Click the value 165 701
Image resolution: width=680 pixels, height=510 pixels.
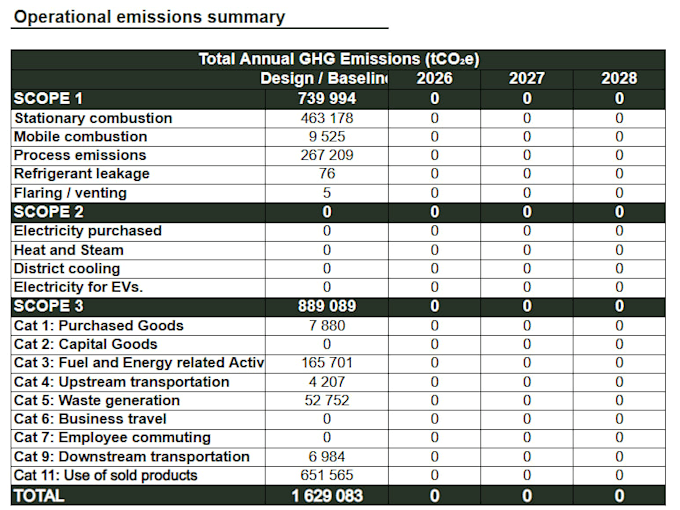pos(327,363)
